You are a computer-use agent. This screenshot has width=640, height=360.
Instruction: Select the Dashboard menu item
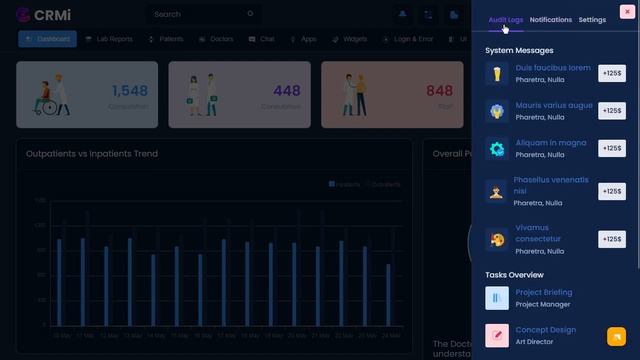coord(47,39)
